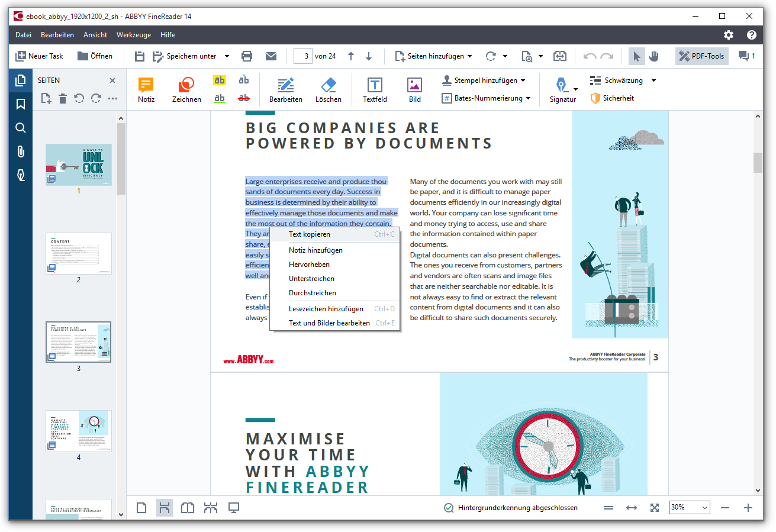Click the Bild image tool
The image size is (776, 532).
[414, 90]
